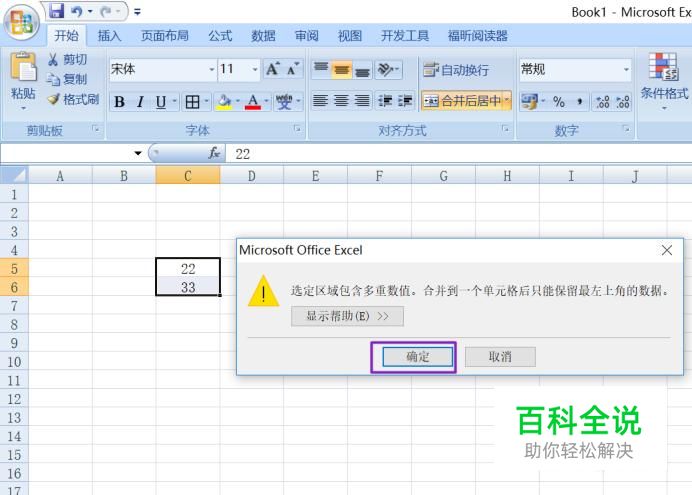Expand font color dropdown arrow
The width and height of the screenshot is (692, 495).
click(x=266, y=102)
